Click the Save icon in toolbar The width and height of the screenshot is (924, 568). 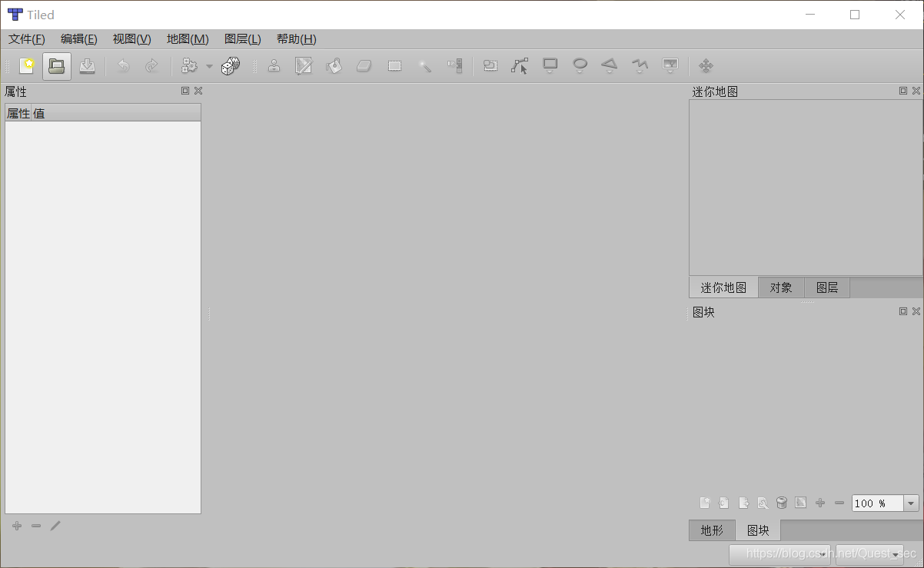pos(88,66)
